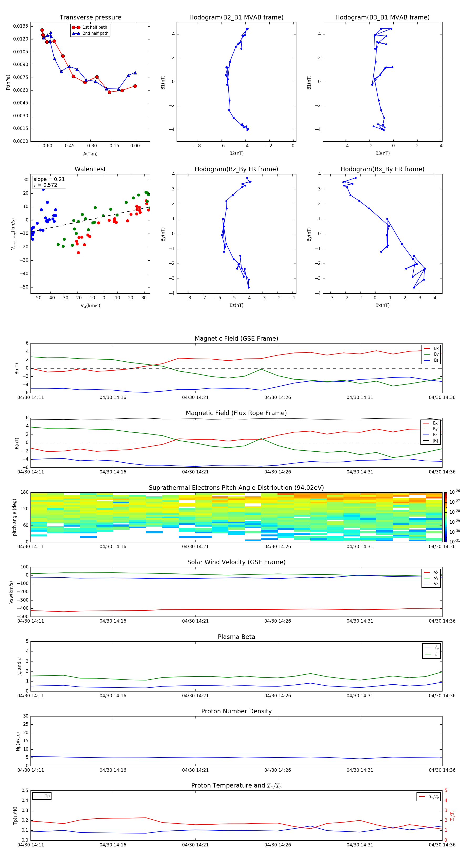Select 'Vy' in solar wind velocity legend
The width and height of the screenshot is (473, 868).
(431, 578)
